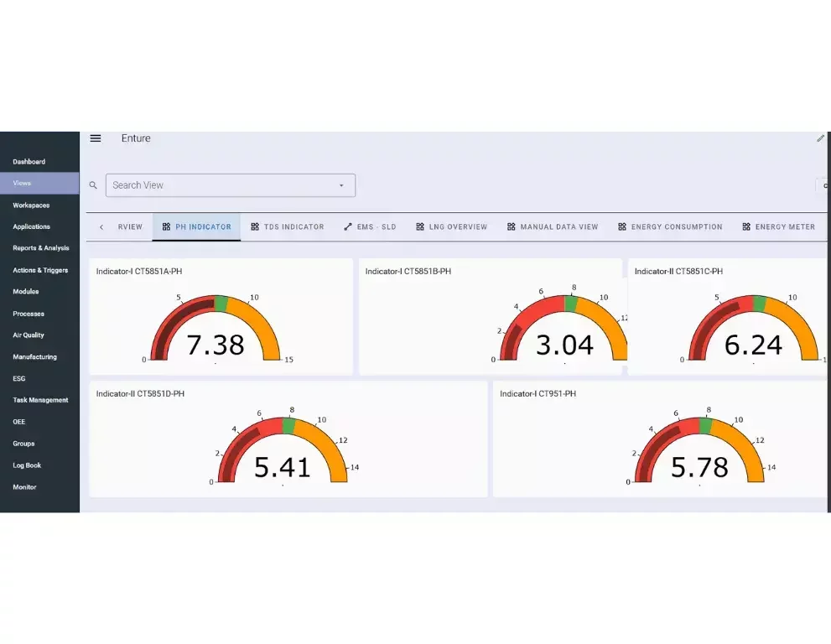Collapse tab strip with the left chevron
Image resolution: width=831 pixels, height=644 pixels.
103,226
